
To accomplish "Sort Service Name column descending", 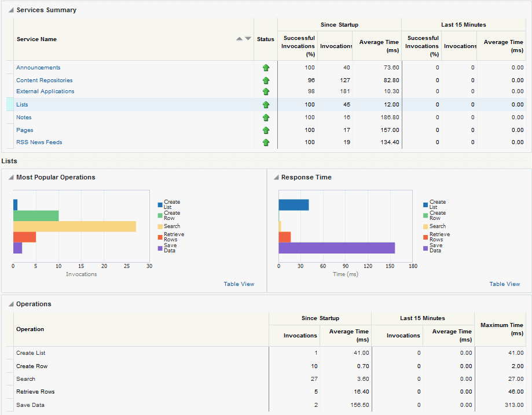I will 248,39.
